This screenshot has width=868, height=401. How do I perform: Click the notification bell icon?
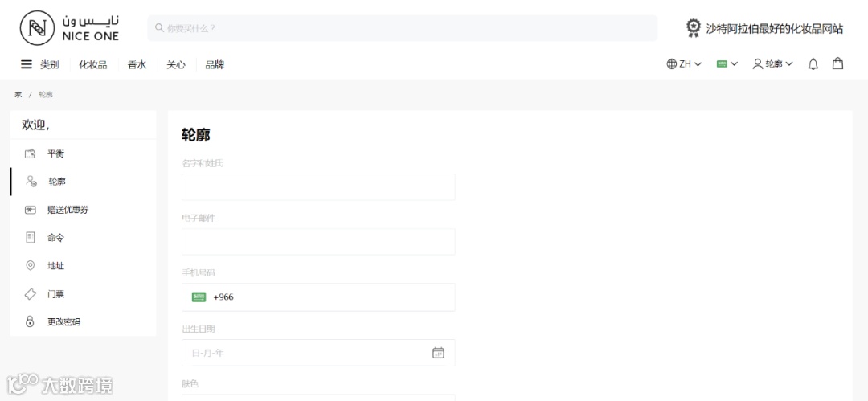coord(813,64)
